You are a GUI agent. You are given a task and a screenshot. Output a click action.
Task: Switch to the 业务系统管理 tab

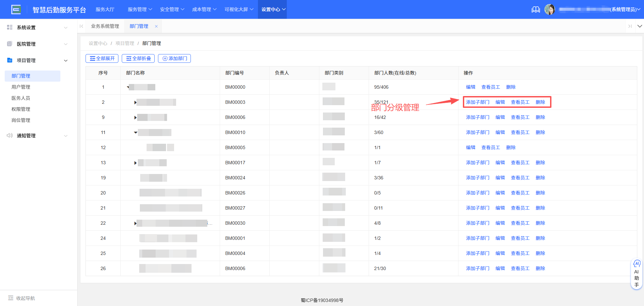[105, 26]
